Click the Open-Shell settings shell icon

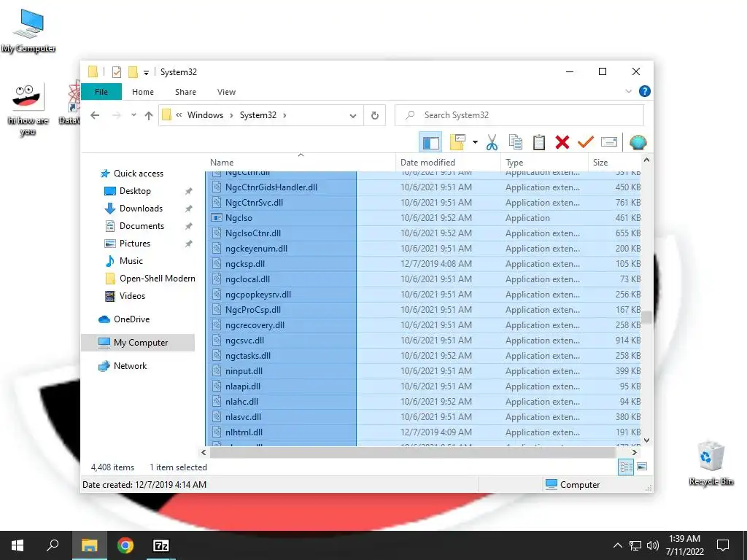(x=638, y=142)
